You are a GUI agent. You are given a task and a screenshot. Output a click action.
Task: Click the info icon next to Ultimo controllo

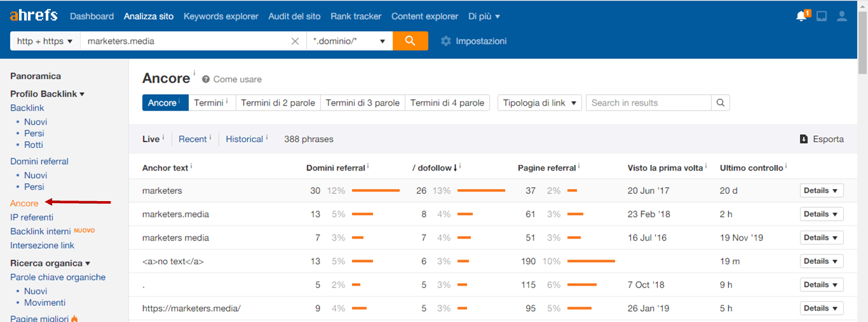(x=786, y=166)
